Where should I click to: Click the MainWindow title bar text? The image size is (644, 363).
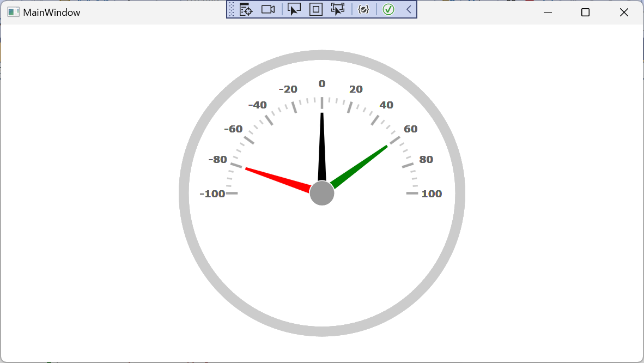point(52,11)
